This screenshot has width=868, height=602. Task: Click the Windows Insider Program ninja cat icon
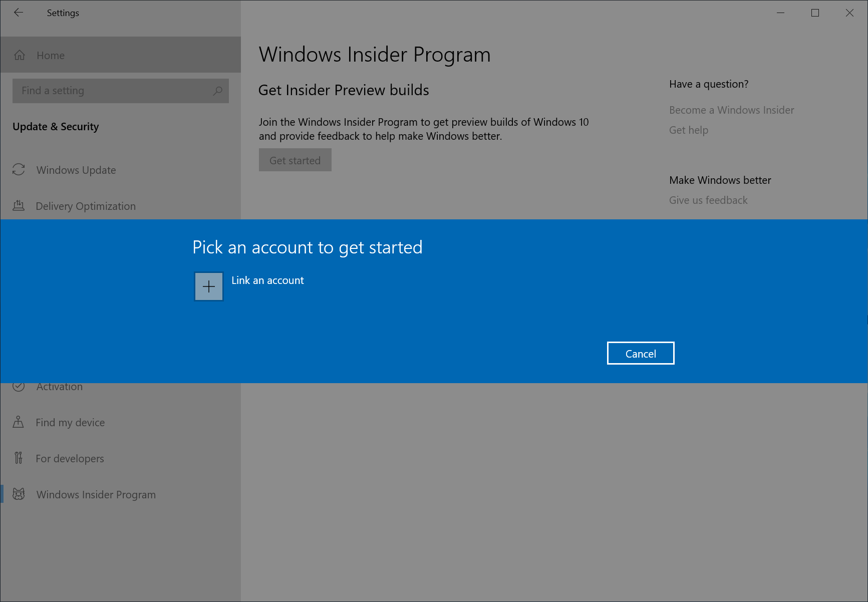coord(19,494)
